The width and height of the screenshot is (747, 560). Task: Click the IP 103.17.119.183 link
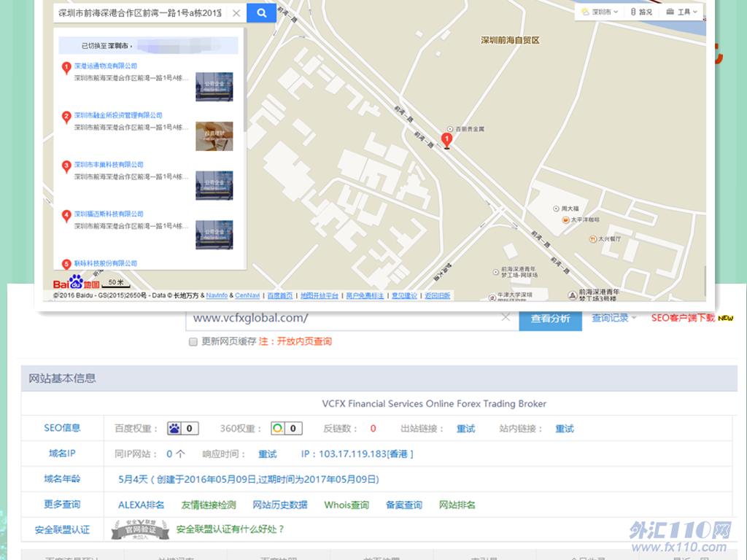pyautogui.click(x=357, y=454)
